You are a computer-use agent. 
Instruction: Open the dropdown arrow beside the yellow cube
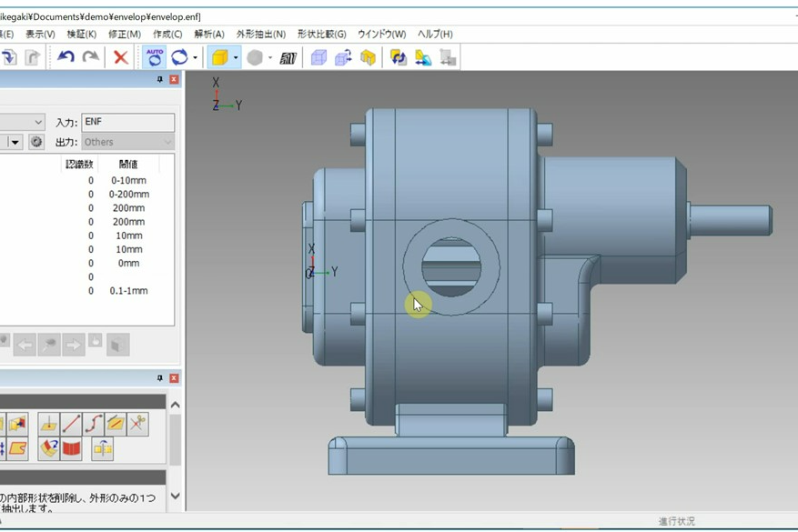(x=236, y=57)
